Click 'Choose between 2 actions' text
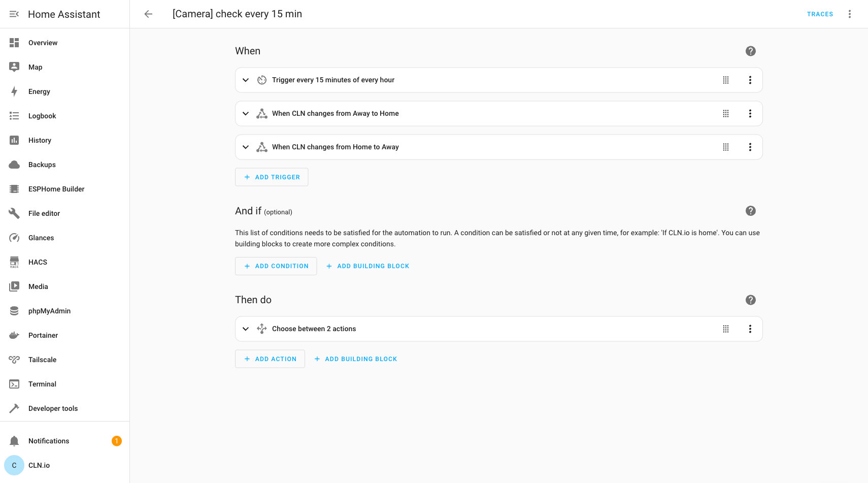Viewport: 868px width, 483px height. click(x=314, y=329)
